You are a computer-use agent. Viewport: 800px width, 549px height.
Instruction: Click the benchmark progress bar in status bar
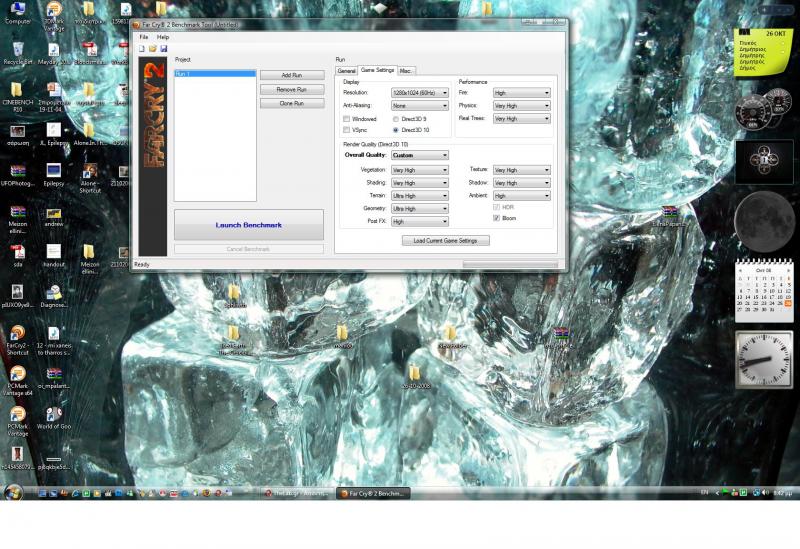coord(510,264)
